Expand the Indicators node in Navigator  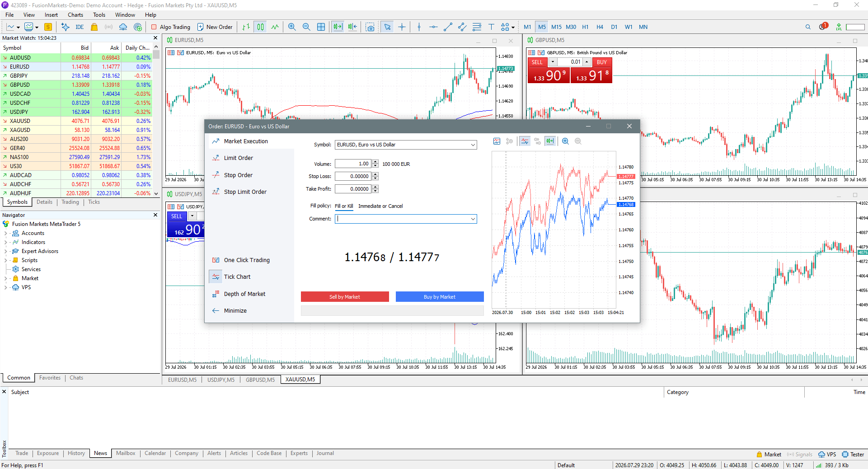(x=5, y=242)
